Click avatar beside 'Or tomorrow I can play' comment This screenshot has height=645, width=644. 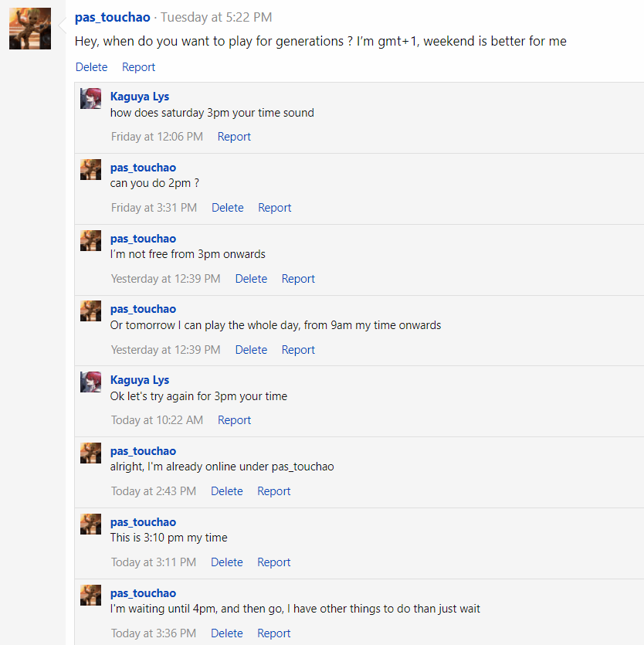click(x=91, y=311)
